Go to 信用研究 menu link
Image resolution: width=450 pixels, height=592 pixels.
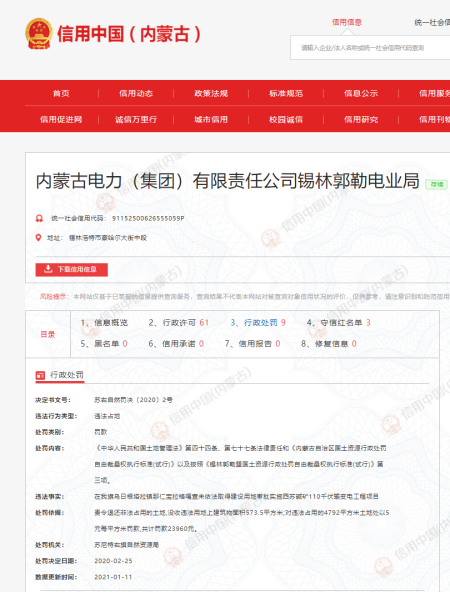tap(361, 119)
